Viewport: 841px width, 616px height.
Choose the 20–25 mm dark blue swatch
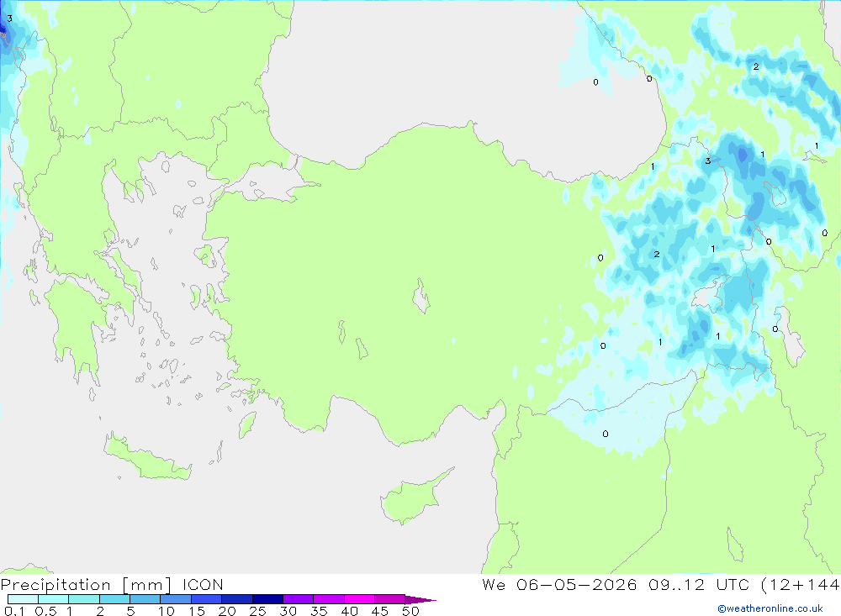pyautogui.click(x=237, y=599)
